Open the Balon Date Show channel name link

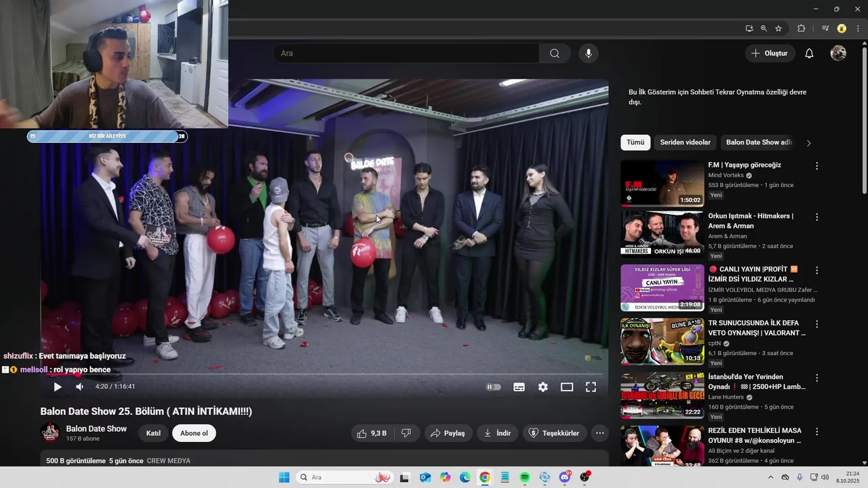pyautogui.click(x=96, y=429)
